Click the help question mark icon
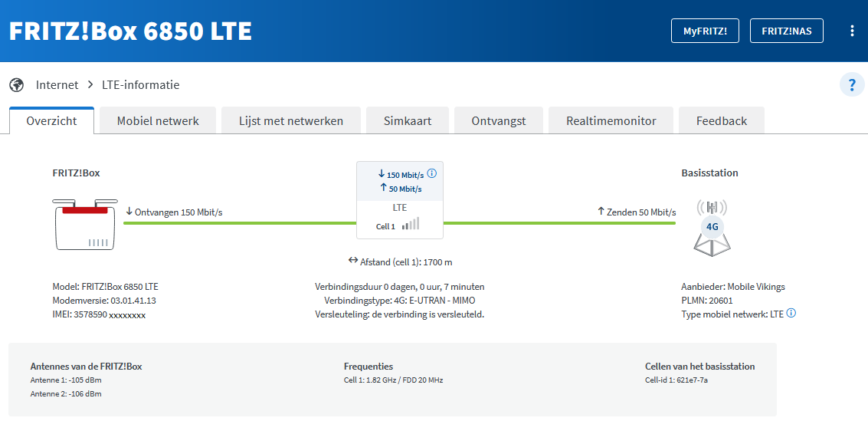 (852, 84)
